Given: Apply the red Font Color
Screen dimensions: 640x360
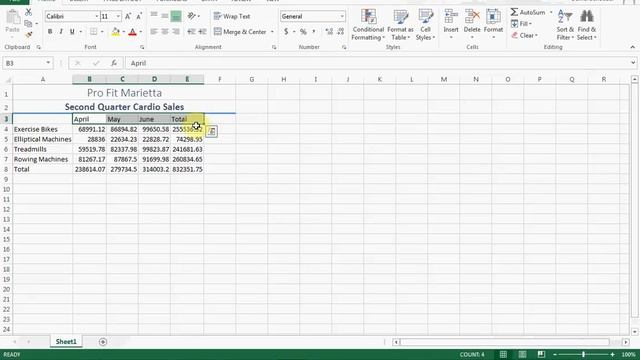Looking at the screenshot, I should pyautogui.click(x=132, y=31).
